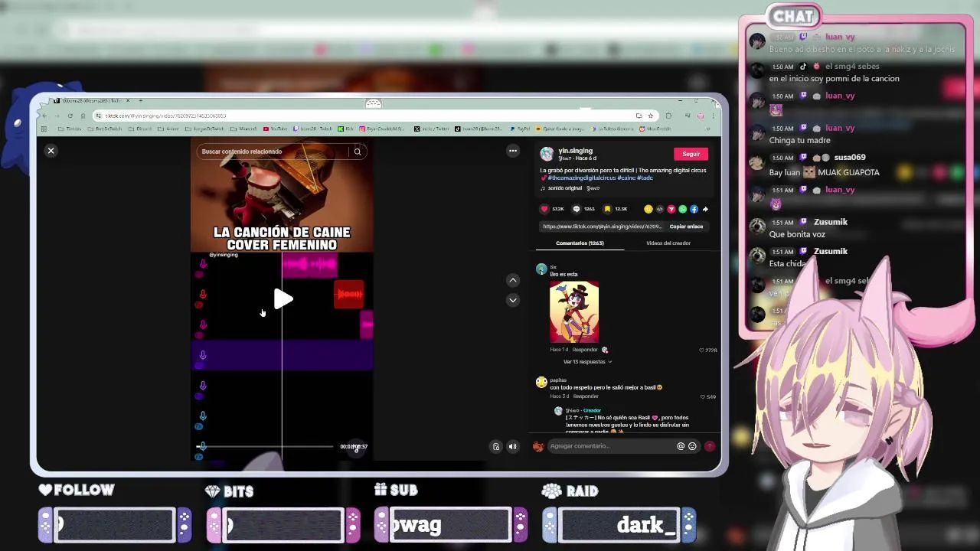Switch to Videos del creador tab
Image resolution: width=980 pixels, height=551 pixels.
(668, 243)
